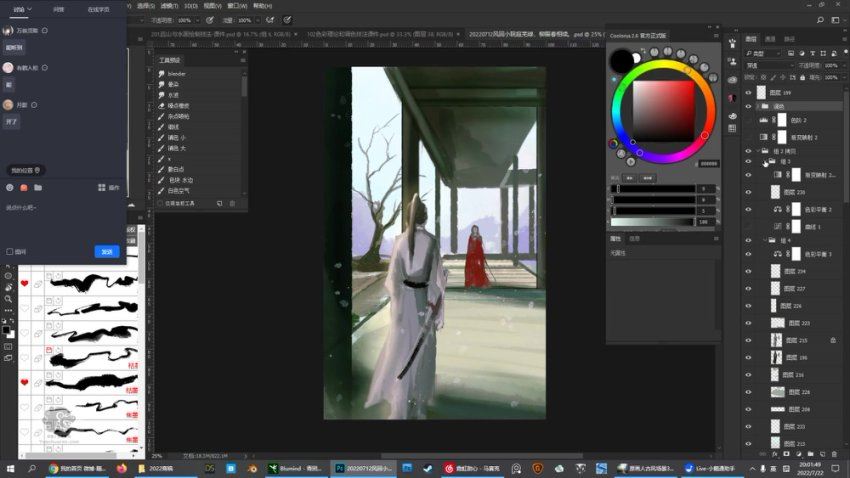The image size is (850, 478).
Task: Hide the 色彩平衡 2 adjustment layer
Action: (x=749, y=209)
